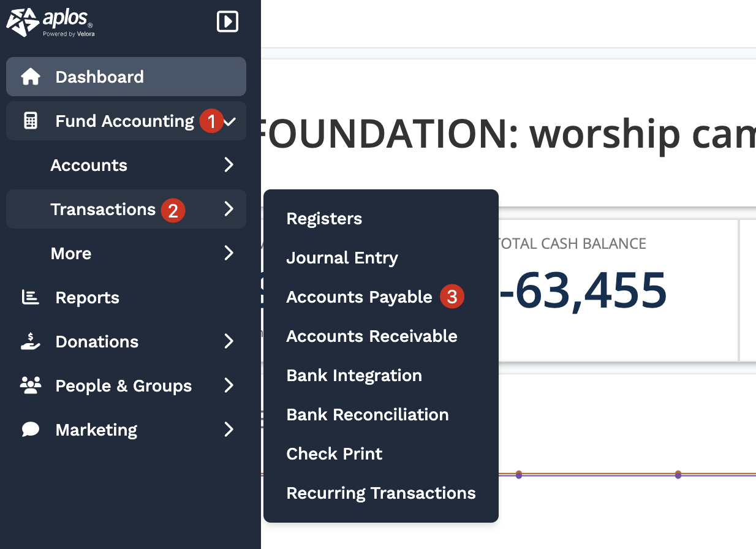756x549 pixels.
Task: Click the Fund Accounting calculator icon
Action: click(30, 121)
